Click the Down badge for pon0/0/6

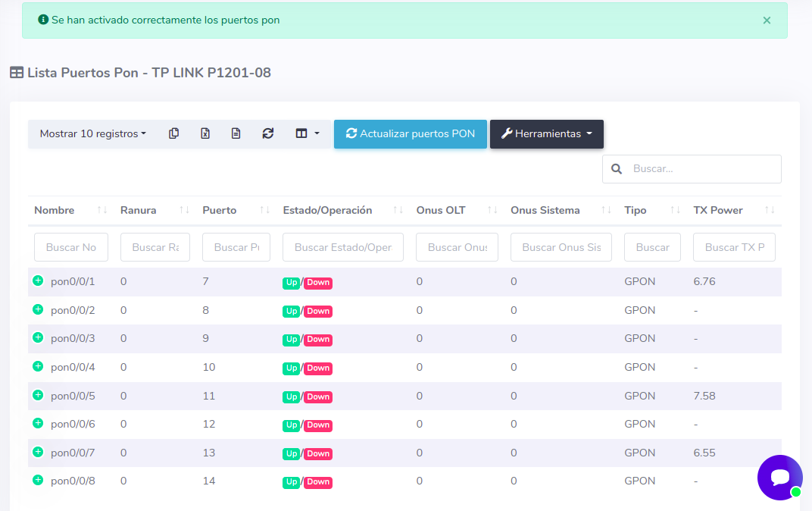(318, 425)
